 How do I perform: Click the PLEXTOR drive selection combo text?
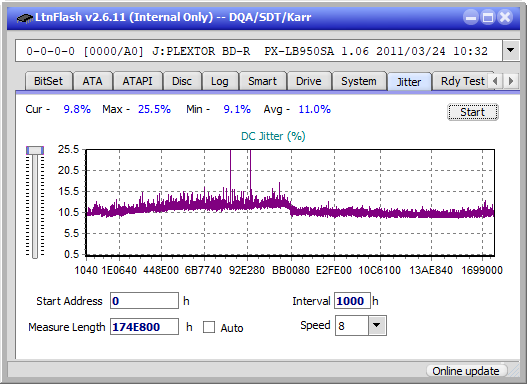pos(259,51)
